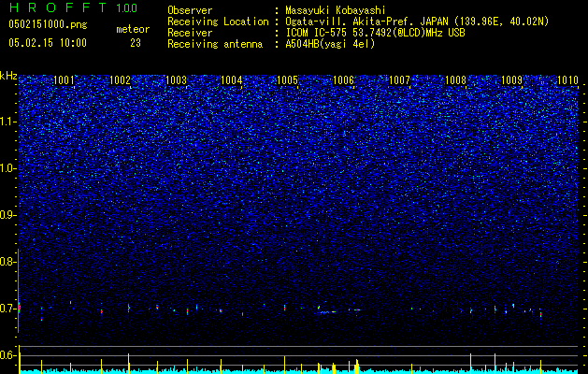588x374 pixels.
Task: Click the Receiving Location label
Action: 218,22
